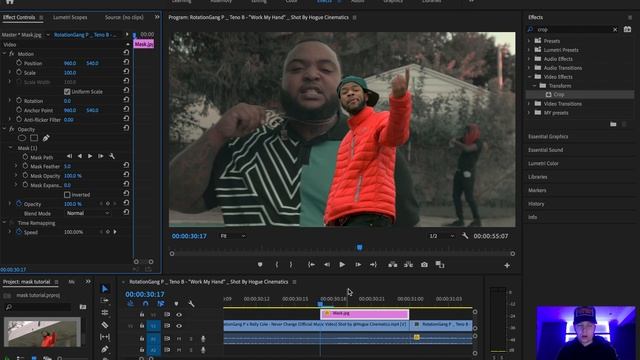This screenshot has width=640, height=360.
Task: Click the project bin clip thumbnail
Action: 42,332
